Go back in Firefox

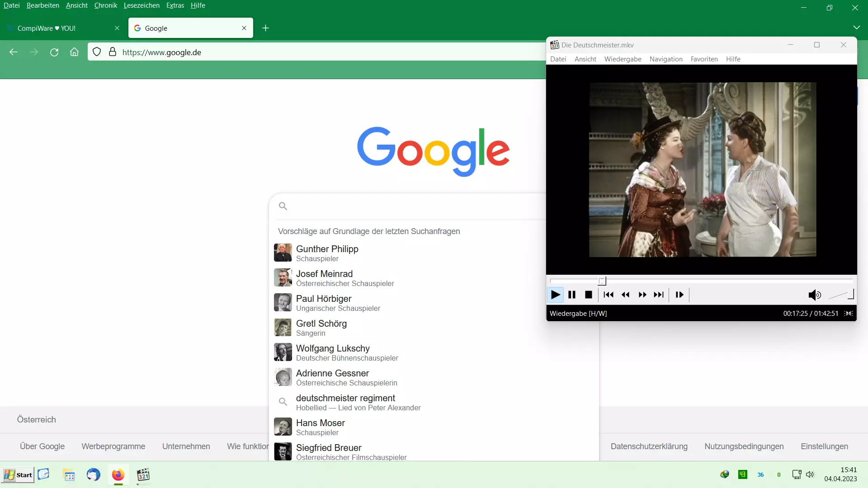coord(14,52)
